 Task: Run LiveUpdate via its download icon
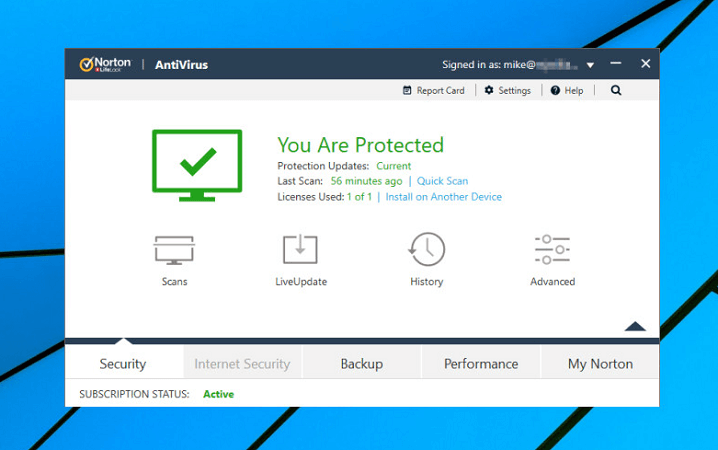coord(300,249)
